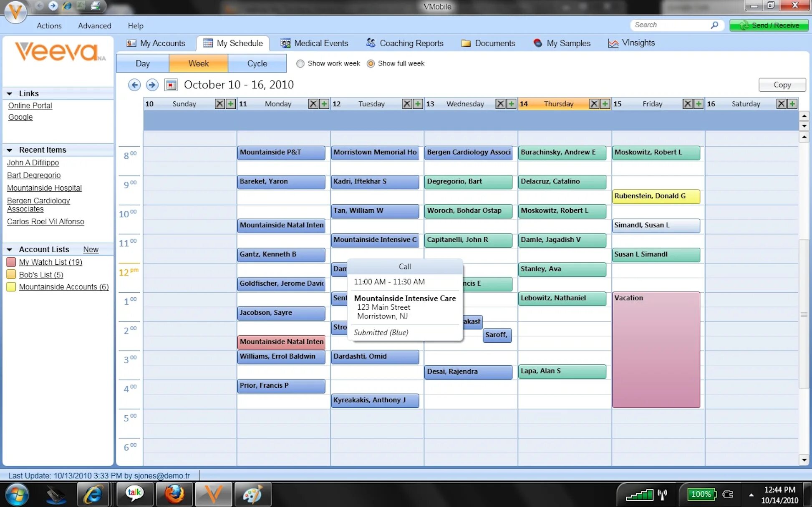Click the X clear icon for Thursday
This screenshot has height=507, width=812.
point(594,104)
